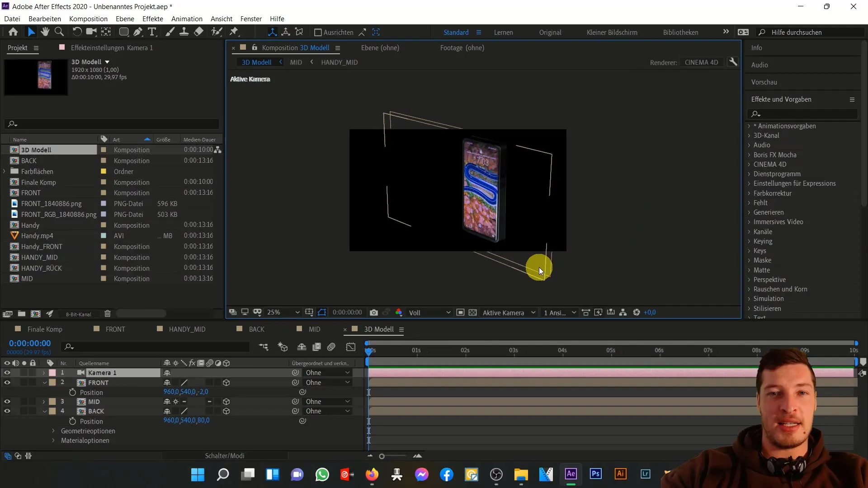Toggle visibility of BACK layer
Image resolution: width=868 pixels, height=488 pixels.
coord(8,411)
